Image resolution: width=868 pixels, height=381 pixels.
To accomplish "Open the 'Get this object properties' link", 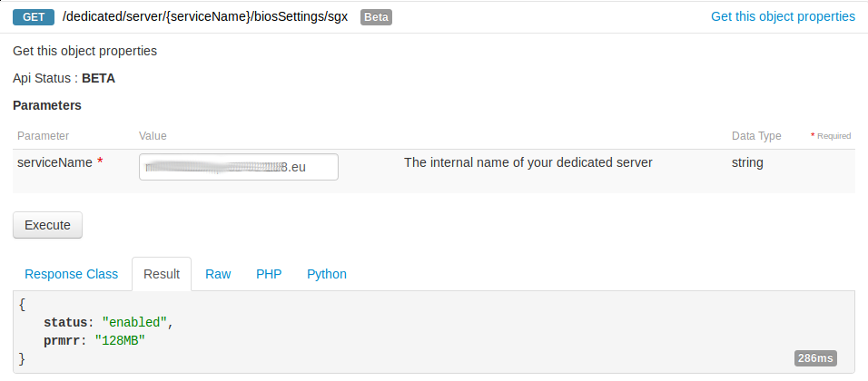I will click(783, 16).
